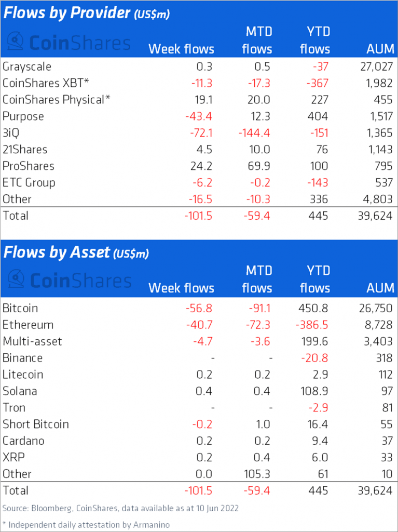Click the ProShares row label

tap(29, 166)
